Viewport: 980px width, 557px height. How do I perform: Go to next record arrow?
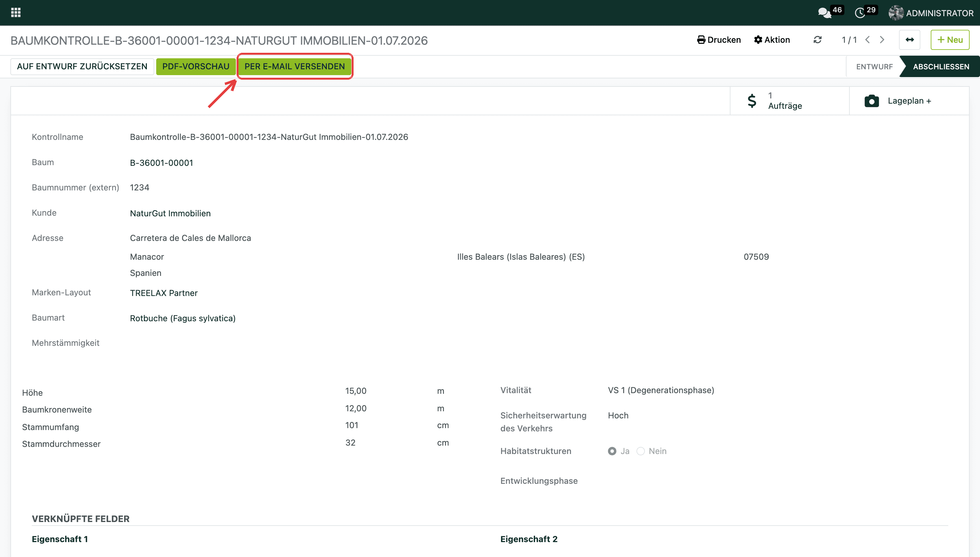882,40
